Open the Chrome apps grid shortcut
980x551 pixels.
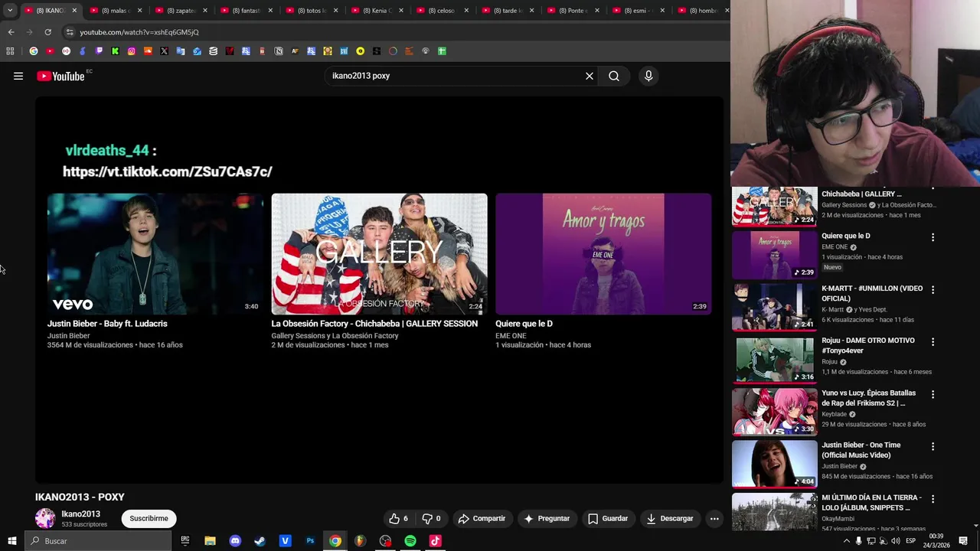tap(10, 51)
